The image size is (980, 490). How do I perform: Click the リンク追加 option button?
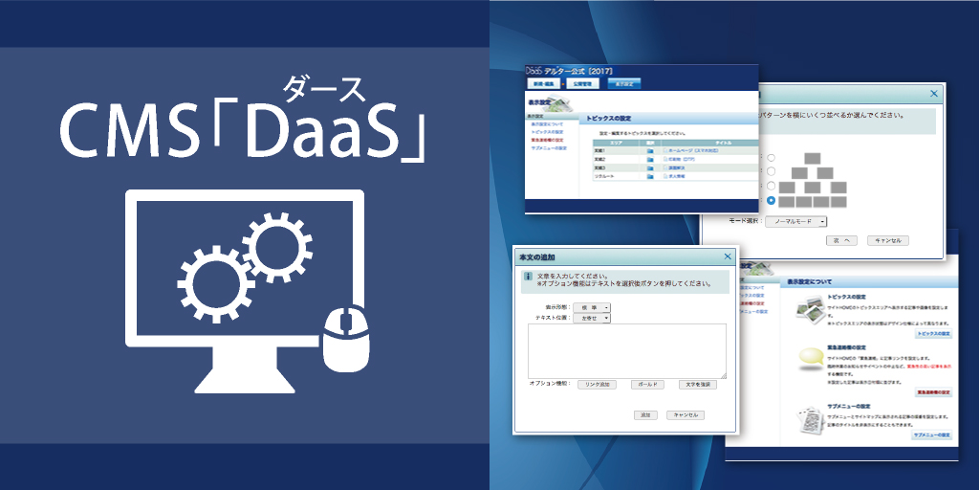tap(597, 385)
